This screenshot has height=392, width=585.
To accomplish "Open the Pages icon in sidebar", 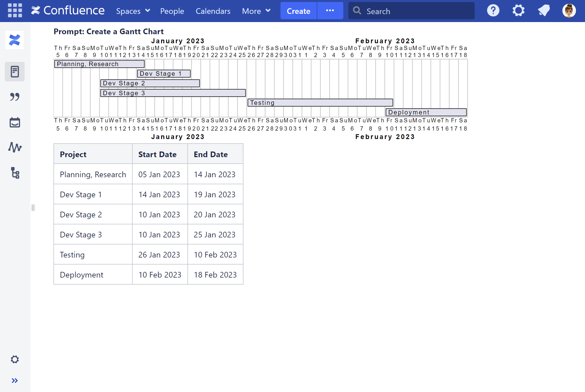I will point(15,72).
